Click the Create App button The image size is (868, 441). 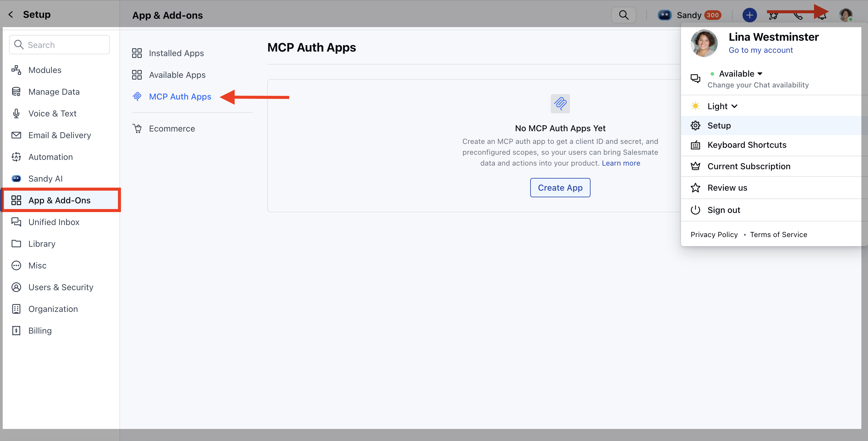[x=560, y=188]
